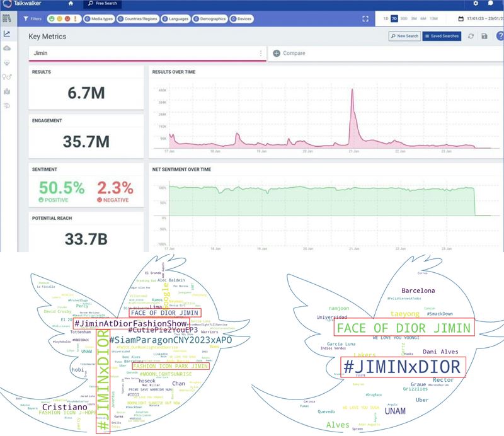The height and width of the screenshot is (436, 504).
Task: Toggle the negative red face sentiment filter
Action: tap(67, 19)
